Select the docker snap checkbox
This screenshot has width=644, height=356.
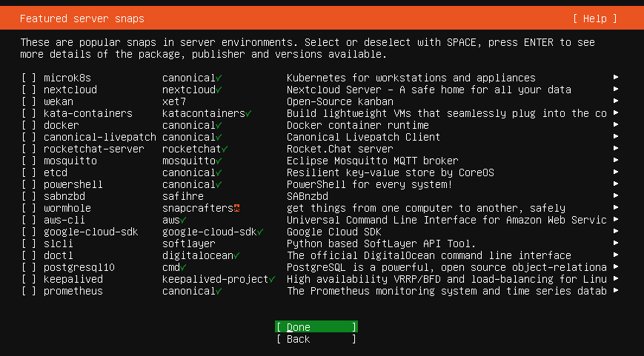point(29,125)
